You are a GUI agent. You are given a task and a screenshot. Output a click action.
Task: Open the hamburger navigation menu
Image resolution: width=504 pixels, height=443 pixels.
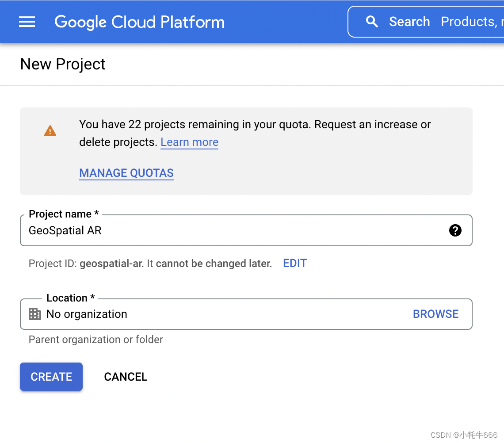27,22
